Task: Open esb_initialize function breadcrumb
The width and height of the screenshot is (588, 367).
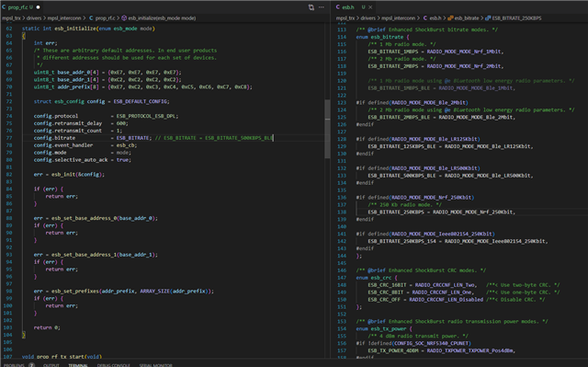Action: (x=162, y=18)
